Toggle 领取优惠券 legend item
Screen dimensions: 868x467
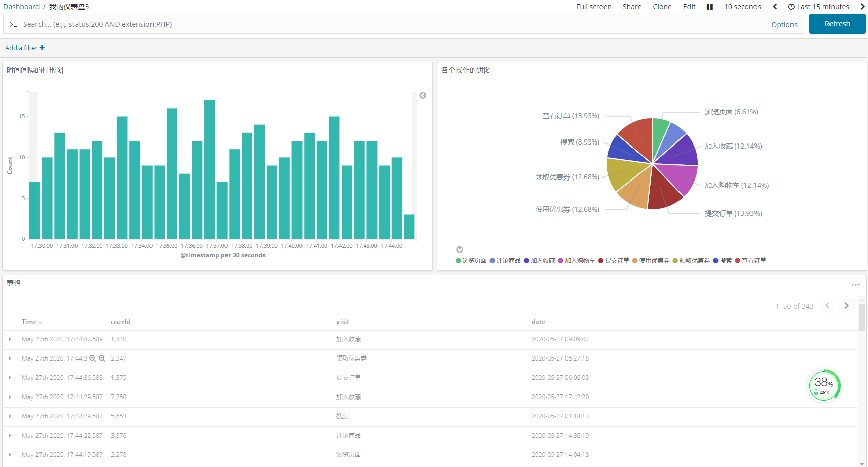[691, 261]
